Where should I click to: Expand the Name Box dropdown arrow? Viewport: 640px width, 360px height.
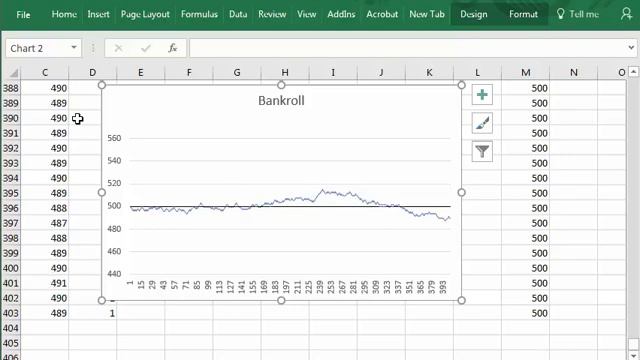coord(74,48)
